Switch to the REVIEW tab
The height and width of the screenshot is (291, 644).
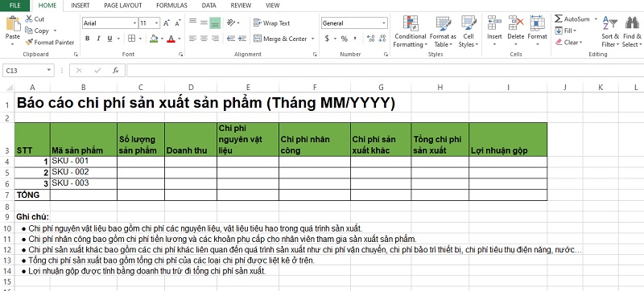pos(241,6)
